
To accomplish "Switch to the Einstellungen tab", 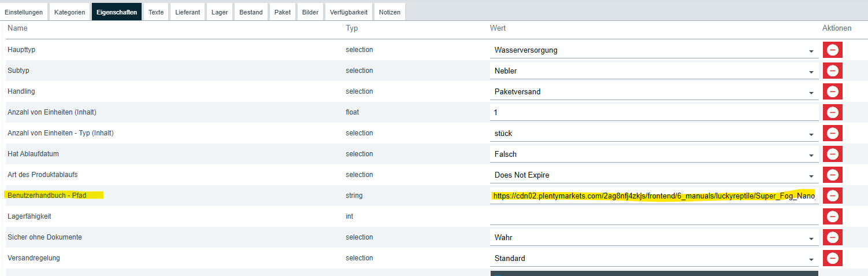I will coord(24,12).
